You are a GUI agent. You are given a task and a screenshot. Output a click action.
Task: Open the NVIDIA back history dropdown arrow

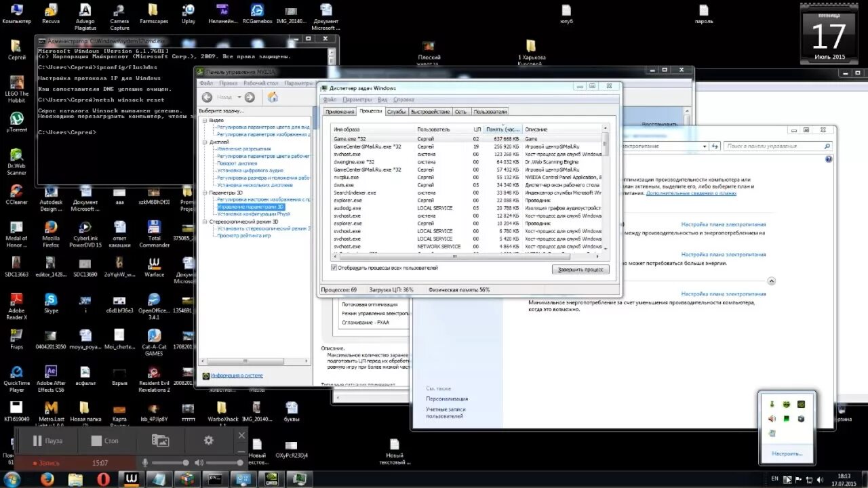click(238, 97)
